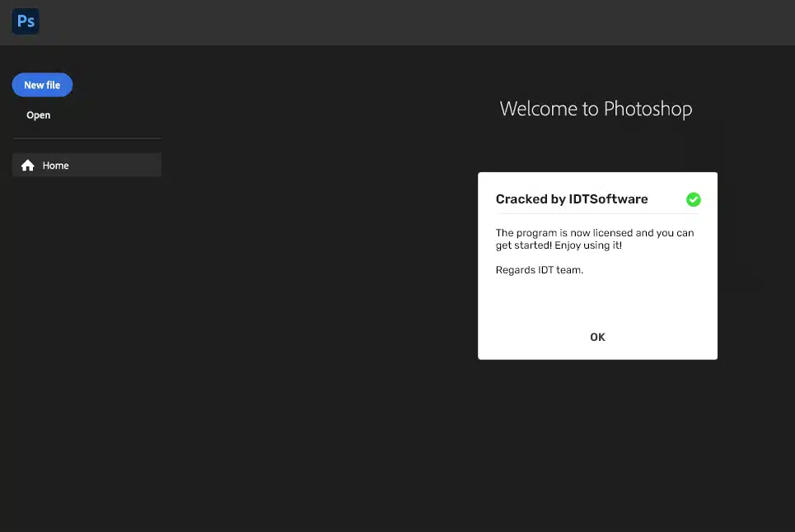
Task: Click the program is now licensed message
Action: coord(595,239)
